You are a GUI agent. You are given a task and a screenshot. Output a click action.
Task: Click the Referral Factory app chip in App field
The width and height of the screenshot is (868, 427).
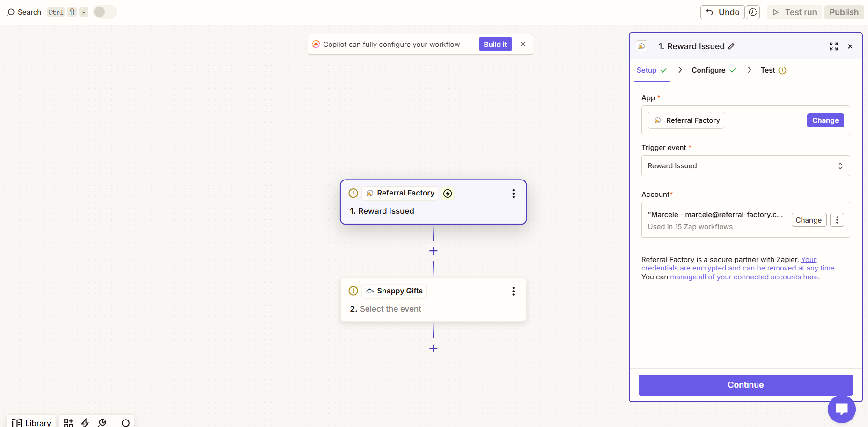tap(686, 120)
